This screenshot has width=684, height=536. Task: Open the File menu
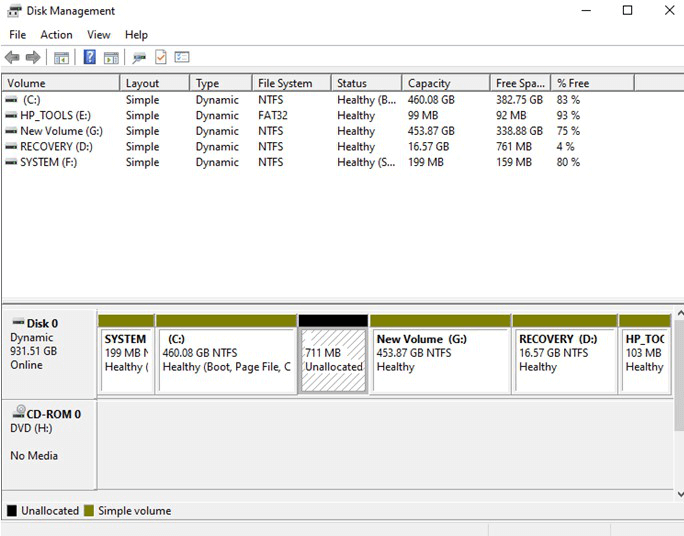[18, 34]
